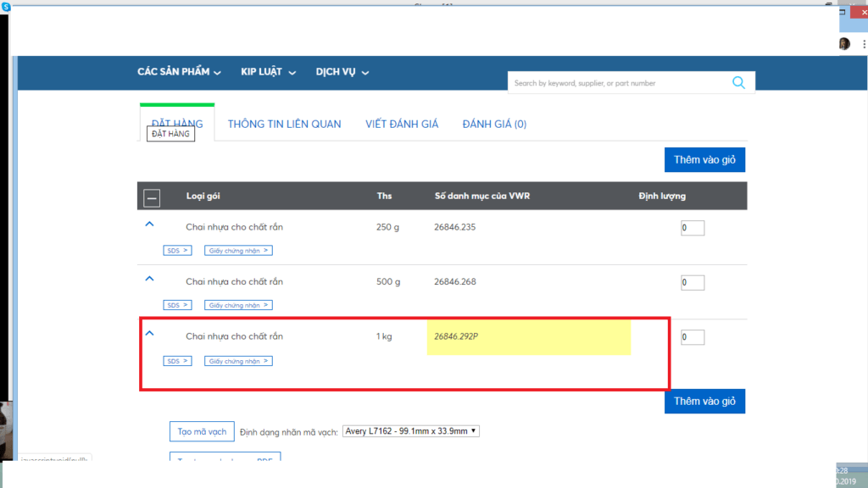868x488 pixels.
Task: Switch to THÔNG TIN LIÊN QUAN tab
Action: click(284, 124)
